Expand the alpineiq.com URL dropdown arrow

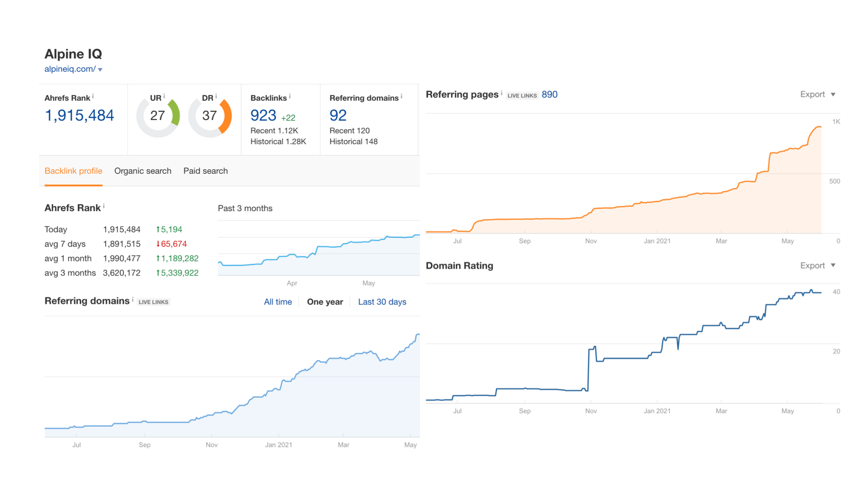tap(100, 70)
